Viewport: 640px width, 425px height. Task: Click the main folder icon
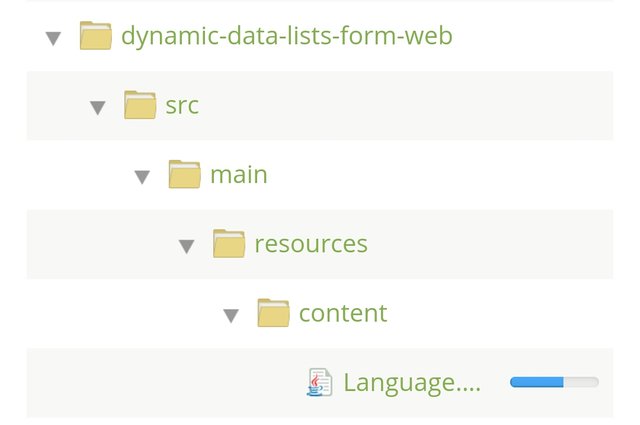tap(184, 174)
